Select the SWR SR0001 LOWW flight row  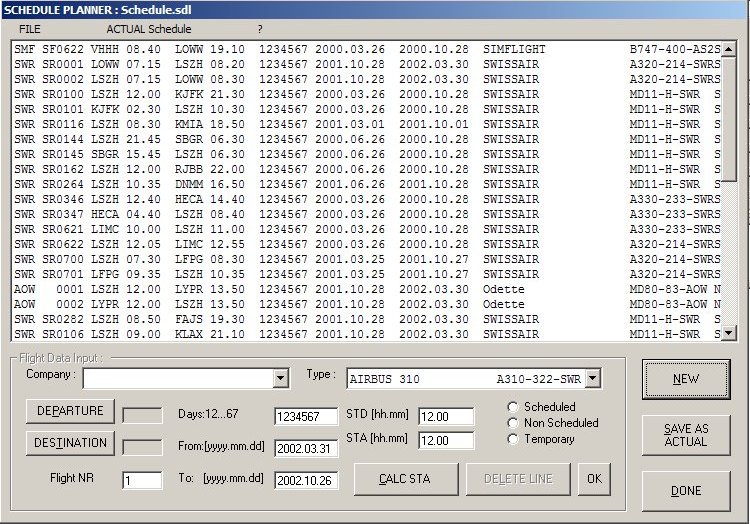[x=367, y=64]
